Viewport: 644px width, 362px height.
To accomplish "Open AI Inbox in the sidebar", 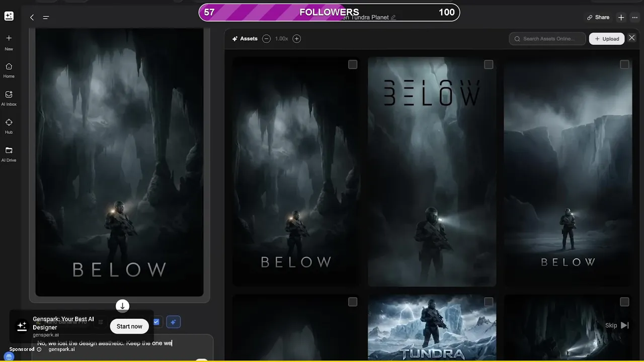I will 9,98.
